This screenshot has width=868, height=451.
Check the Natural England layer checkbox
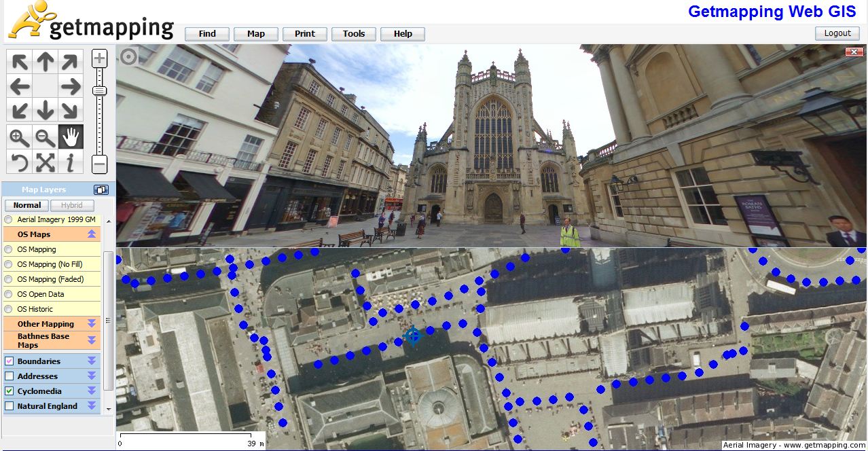point(9,406)
